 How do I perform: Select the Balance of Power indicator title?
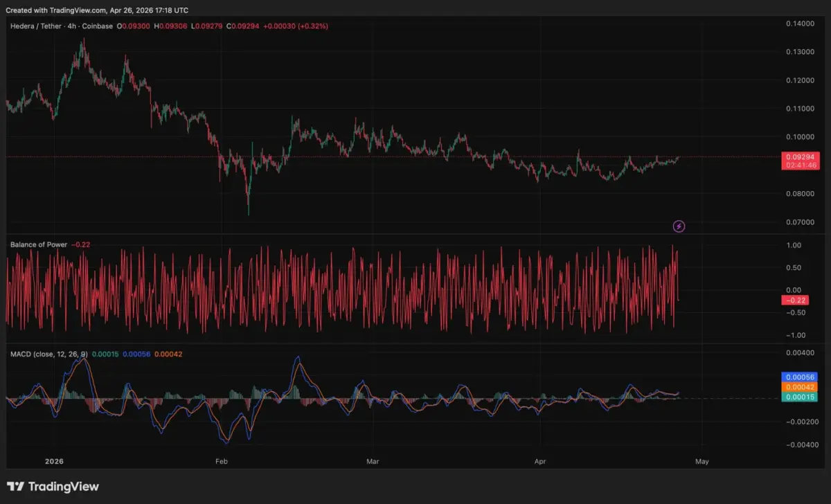point(39,244)
